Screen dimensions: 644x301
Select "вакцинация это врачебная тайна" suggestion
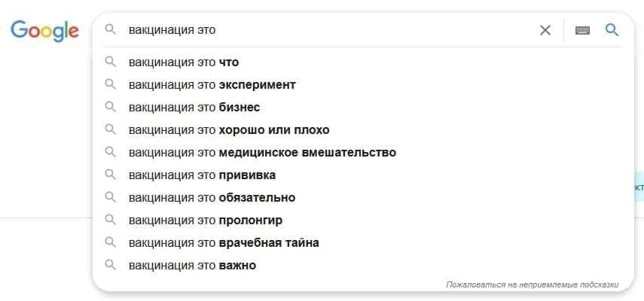click(x=224, y=243)
